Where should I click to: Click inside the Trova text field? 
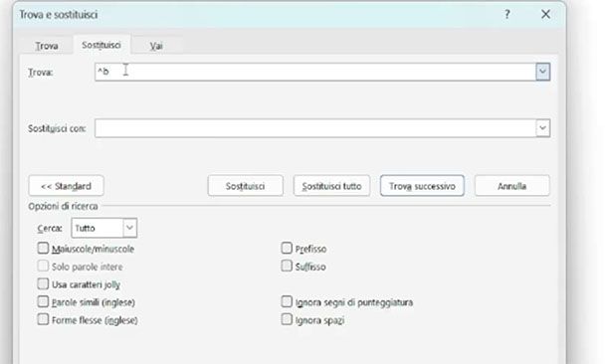[x=315, y=72]
